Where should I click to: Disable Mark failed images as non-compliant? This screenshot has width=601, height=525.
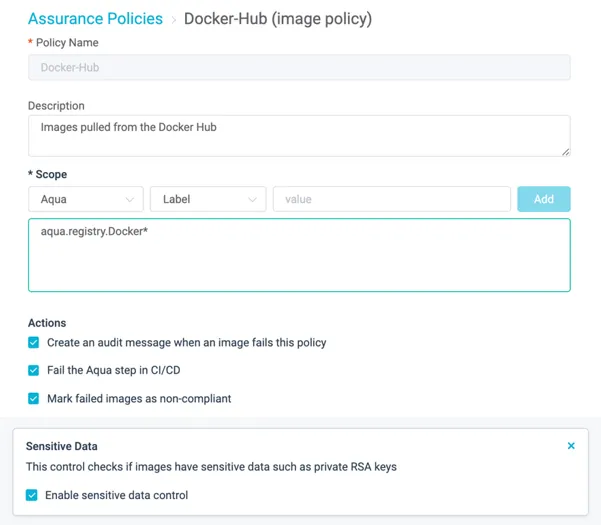[33, 399]
